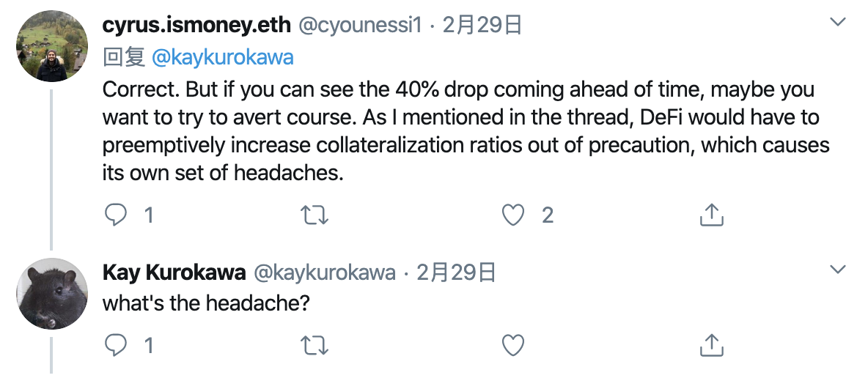Click @kaykurokawa handle in second tweet
Viewport: 868px width, 378px height.
(324, 273)
